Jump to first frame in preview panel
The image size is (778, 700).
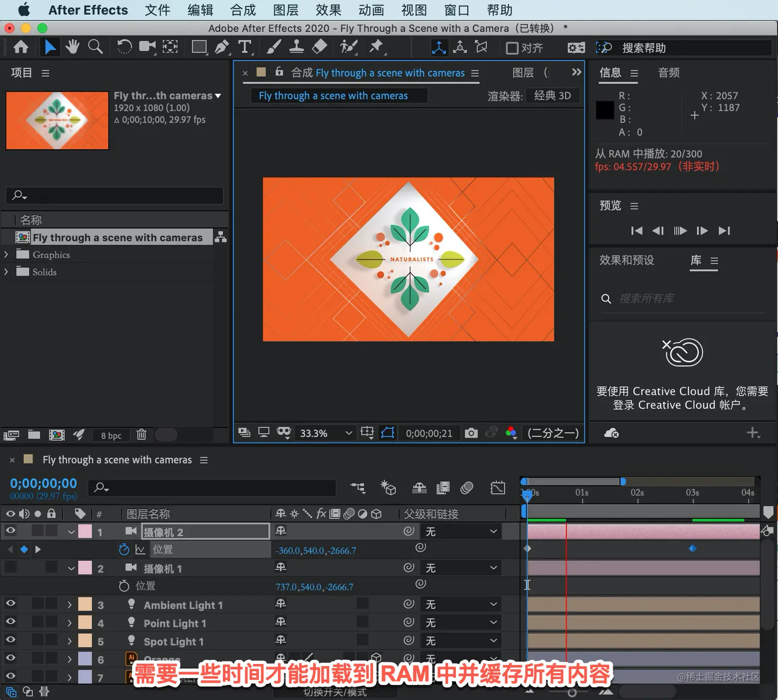tap(636, 231)
